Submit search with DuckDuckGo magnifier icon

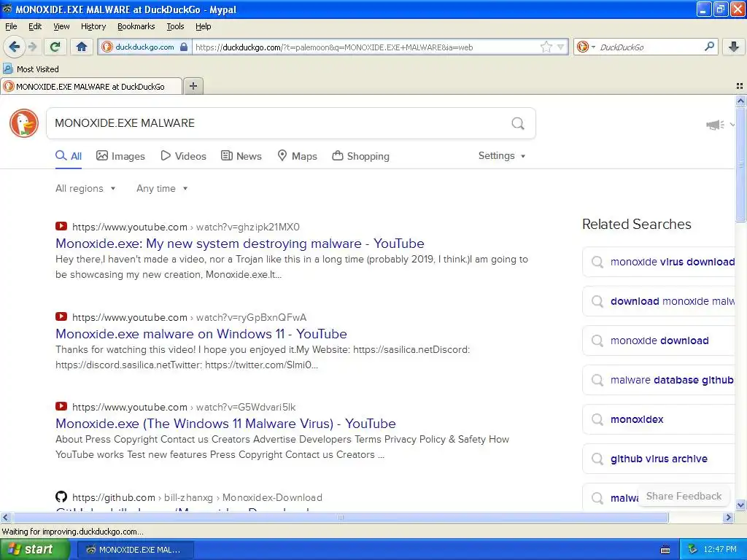518,123
